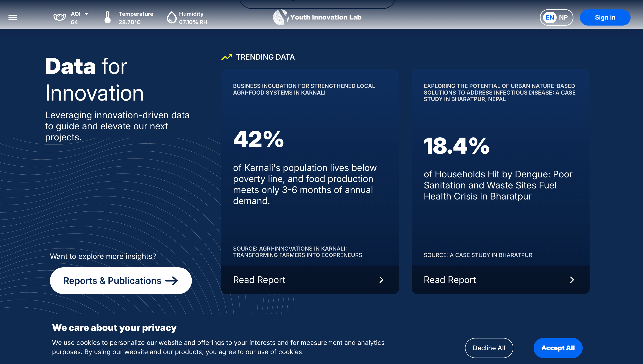Click the AQI face mask icon
Screen dimensions: 643x364
point(60,17)
